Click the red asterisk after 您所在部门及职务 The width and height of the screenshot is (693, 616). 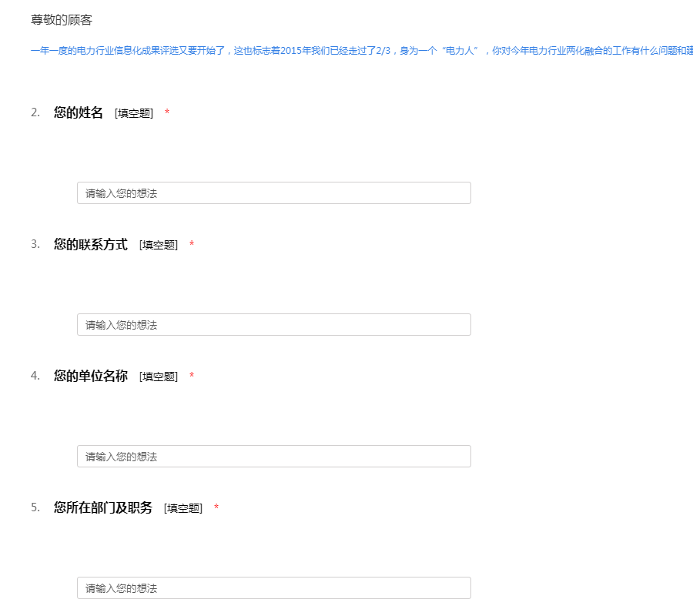tap(216, 509)
